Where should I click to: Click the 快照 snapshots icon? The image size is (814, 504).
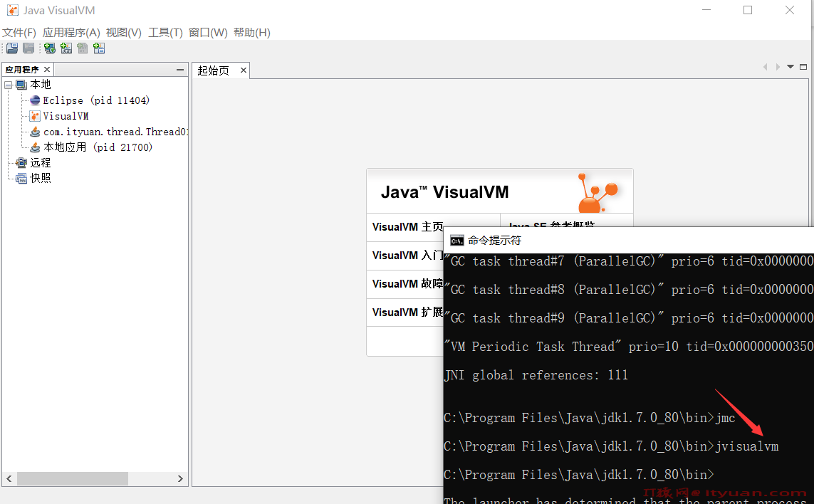[21, 179]
